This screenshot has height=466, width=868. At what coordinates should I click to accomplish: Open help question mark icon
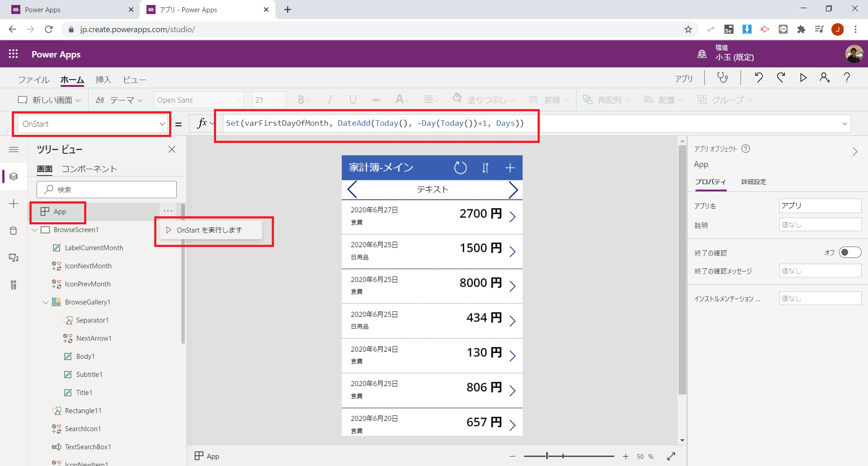coord(847,78)
